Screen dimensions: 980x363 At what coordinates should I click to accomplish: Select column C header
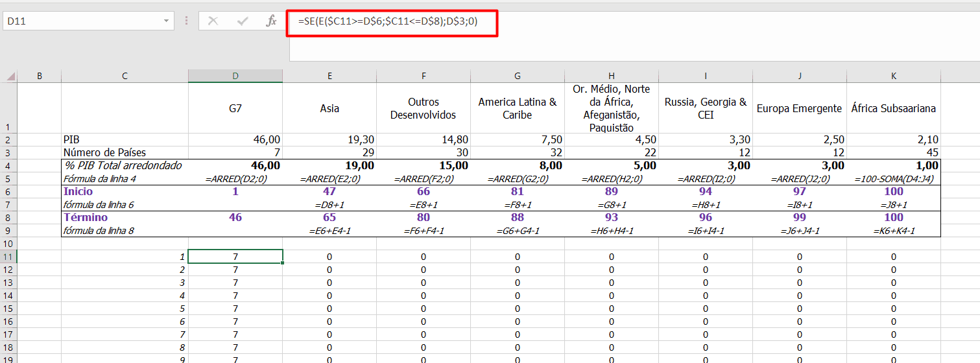point(125,76)
